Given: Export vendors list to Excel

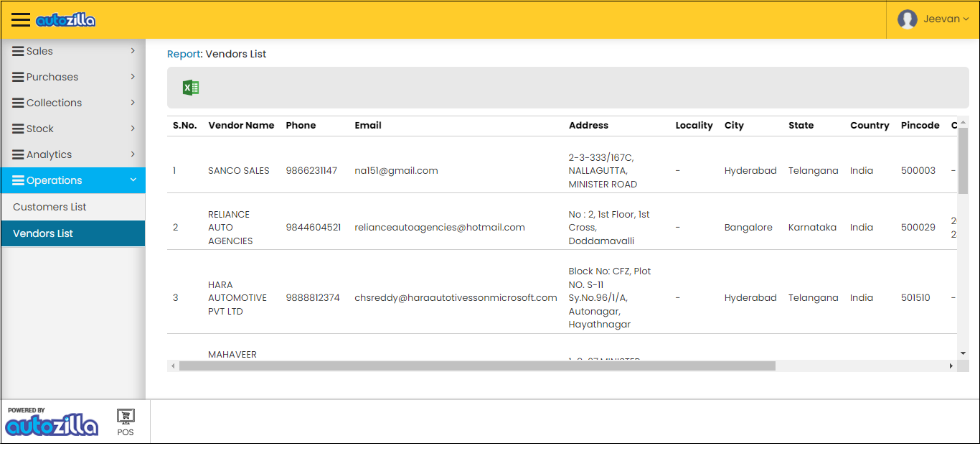Looking at the screenshot, I should 191,88.
